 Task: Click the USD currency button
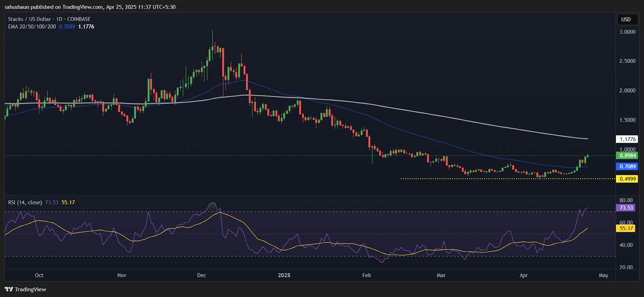627,19
